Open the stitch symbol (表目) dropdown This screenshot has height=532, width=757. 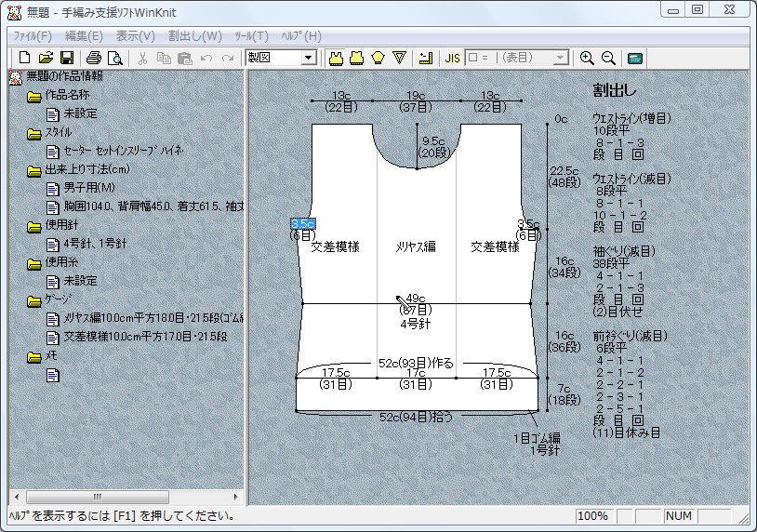(x=560, y=58)
